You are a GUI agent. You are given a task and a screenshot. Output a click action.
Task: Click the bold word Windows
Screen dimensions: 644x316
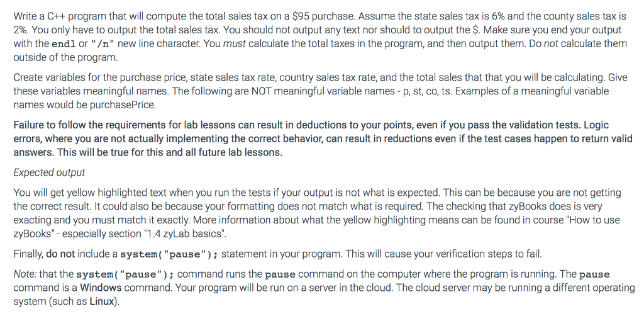tap(101, 288)
